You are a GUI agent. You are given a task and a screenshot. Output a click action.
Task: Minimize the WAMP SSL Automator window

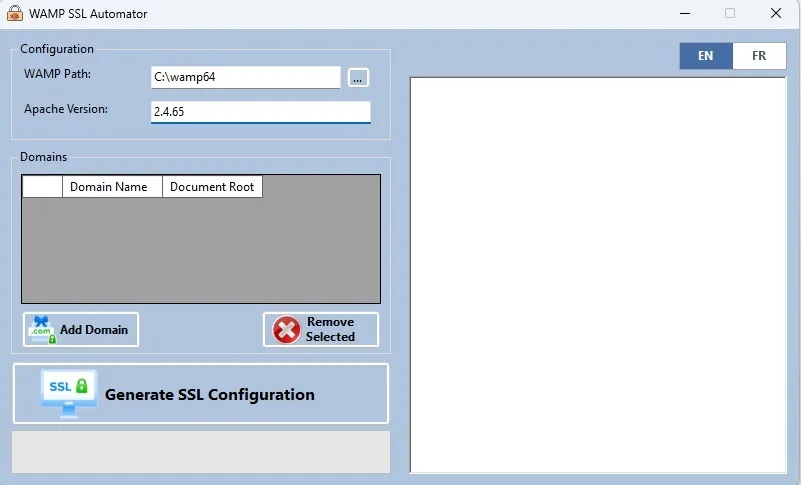[685, 13]
